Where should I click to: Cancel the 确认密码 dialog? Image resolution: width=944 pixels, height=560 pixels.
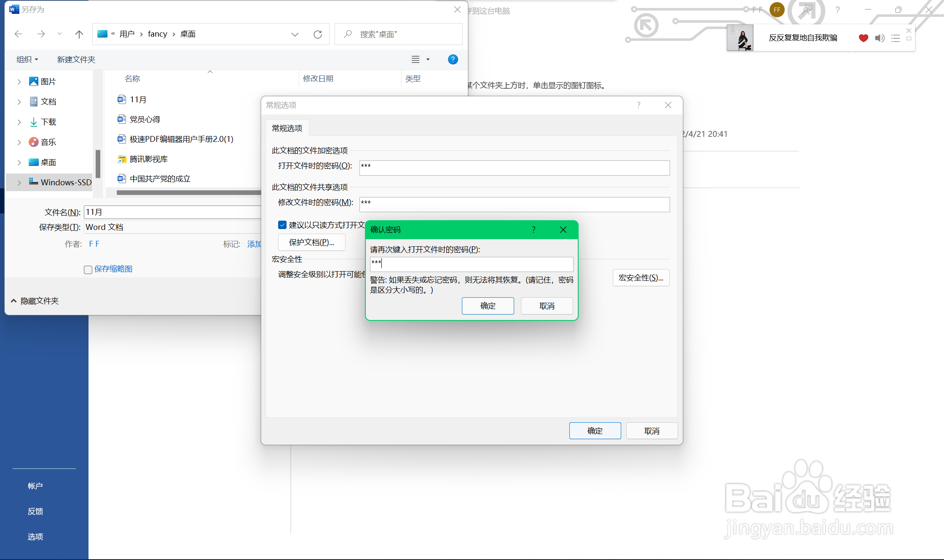[547, 306]
